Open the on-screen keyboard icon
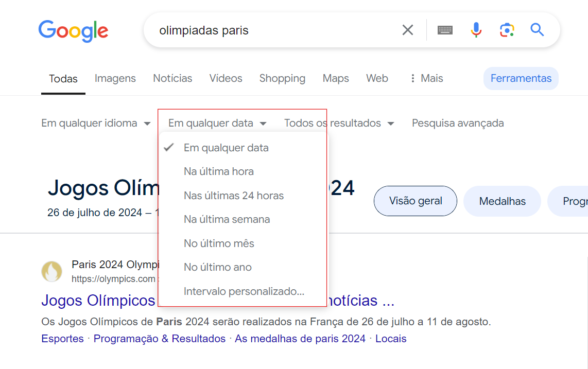 [445, 29]
